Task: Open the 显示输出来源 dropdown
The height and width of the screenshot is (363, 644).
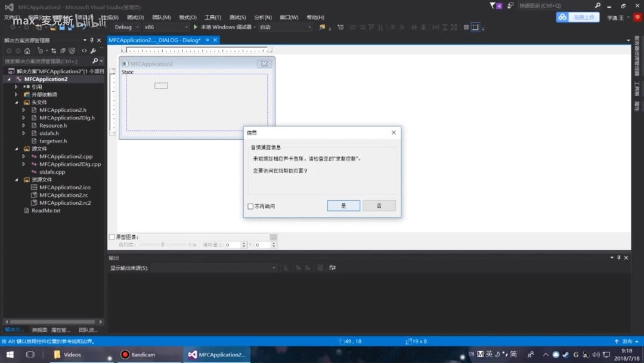Action: tap(271, 267)
